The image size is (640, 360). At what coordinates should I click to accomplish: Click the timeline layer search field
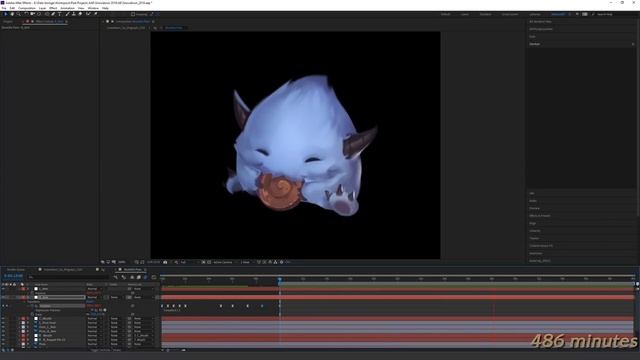[67, 277]
